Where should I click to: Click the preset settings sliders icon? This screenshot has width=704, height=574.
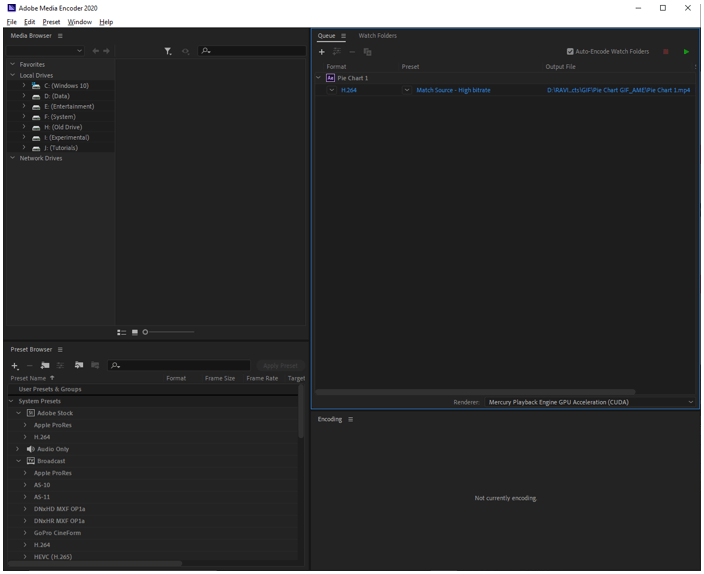click(60, 366)
